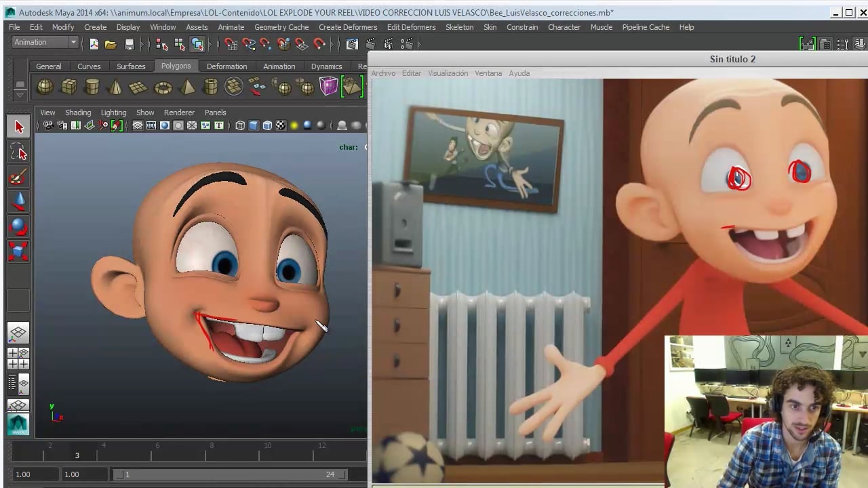The image size is (868, 488).
Task: Switch to the Deformation shelf tab
Action: pos(226,66)
